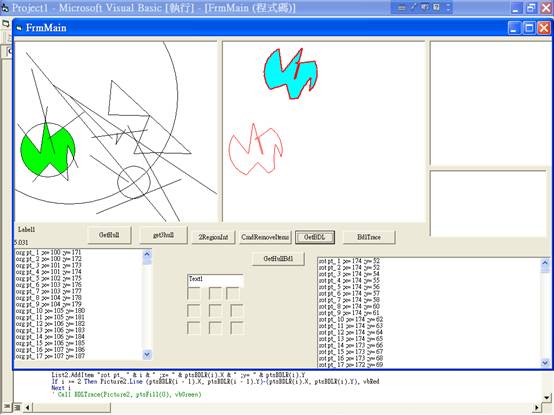This screenshot has width=554, height=415.
Task: Click the Visual Basic project icon in the title bar
Action: 5,8
